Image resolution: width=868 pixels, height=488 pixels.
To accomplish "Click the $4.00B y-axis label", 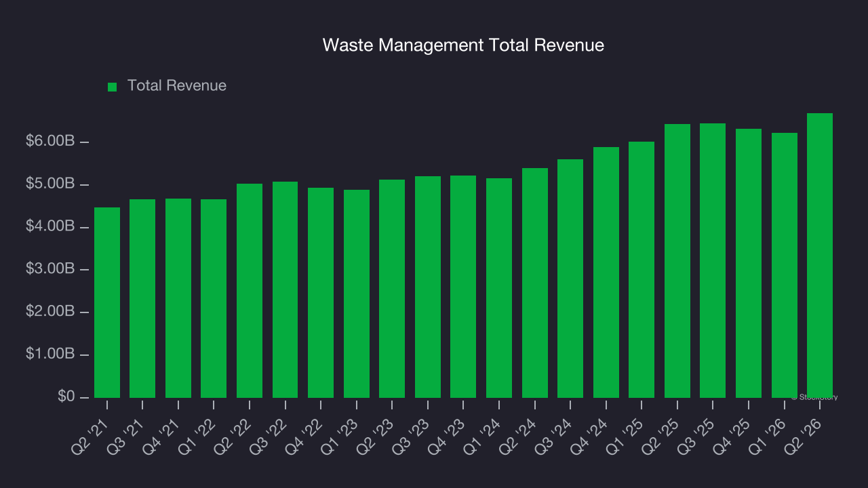I will point(50,227).
